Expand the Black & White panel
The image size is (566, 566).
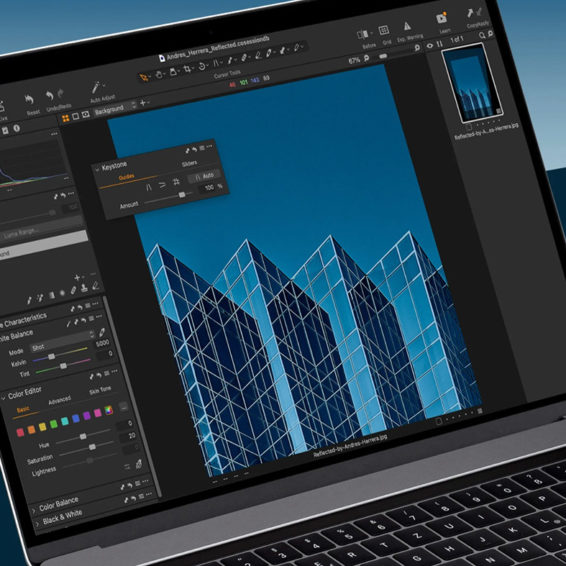[38, 524]
